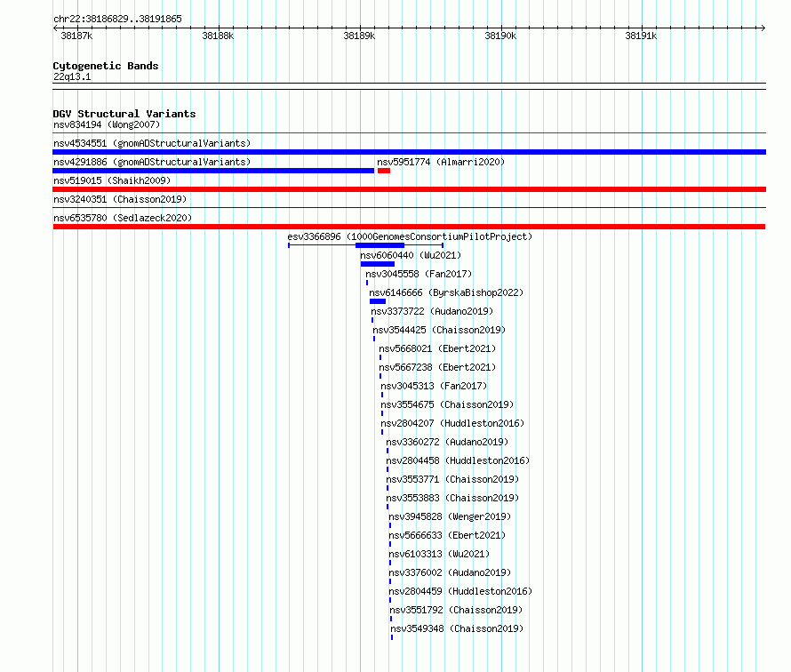
Task: Click the blue bar of nsv4534551
Action: [x=409, y=152]
